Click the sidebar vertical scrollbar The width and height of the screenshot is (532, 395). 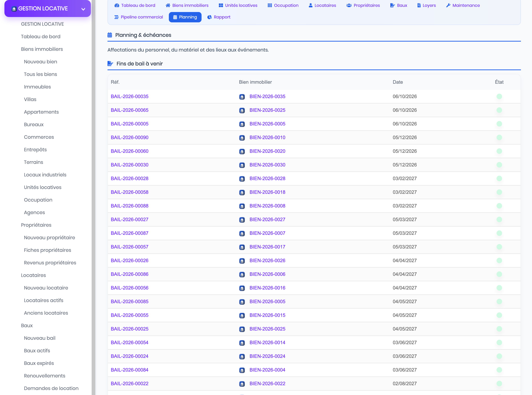(x=93, y=197)
